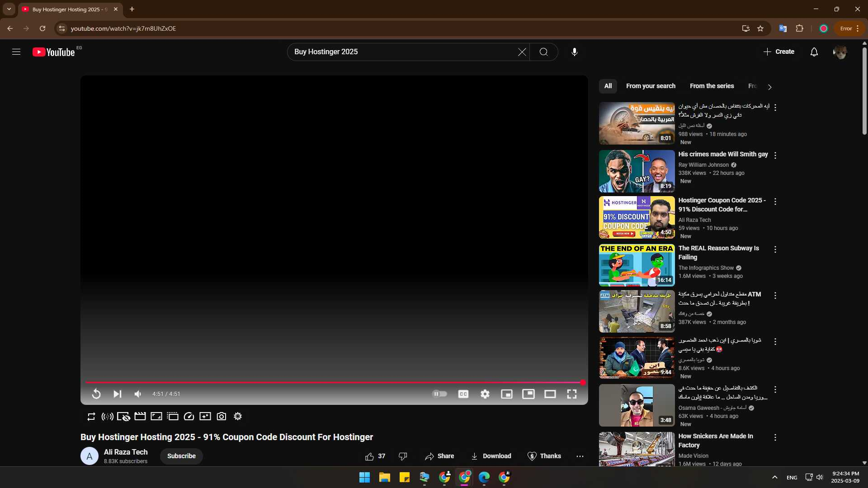Open options for His crimes made Will Smith gay
868x488 pixels.
click(775, 155)
